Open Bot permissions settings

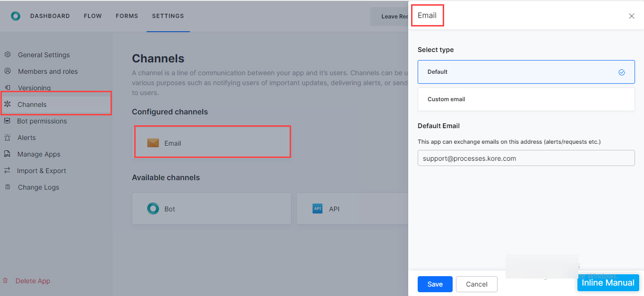pyautogui.click(x=8, y=121)
